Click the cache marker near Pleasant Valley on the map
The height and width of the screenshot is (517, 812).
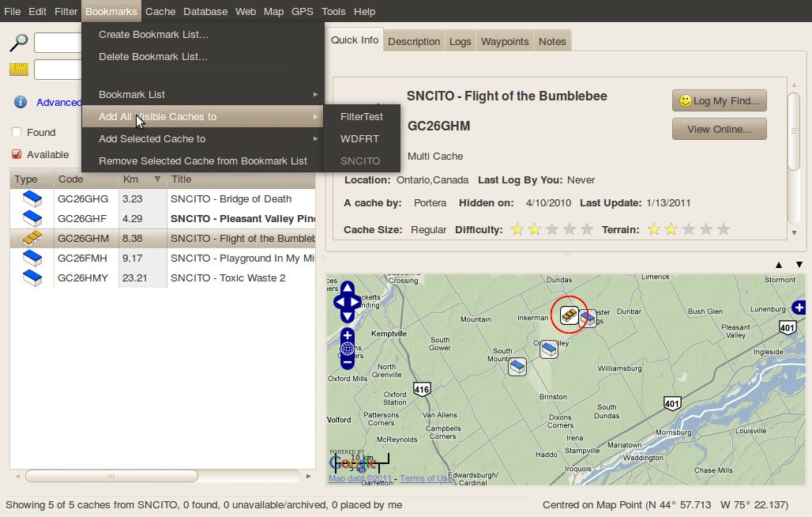point(548,349)
